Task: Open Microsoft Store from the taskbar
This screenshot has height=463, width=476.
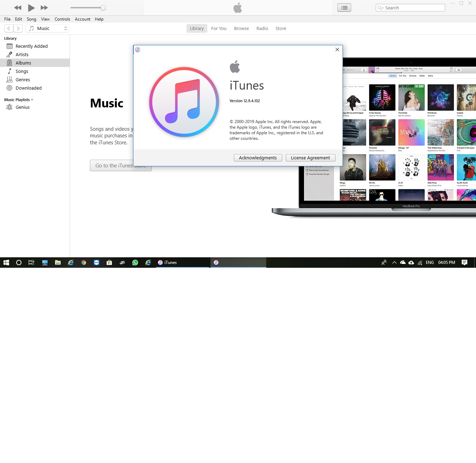Action: pos(109,263)
